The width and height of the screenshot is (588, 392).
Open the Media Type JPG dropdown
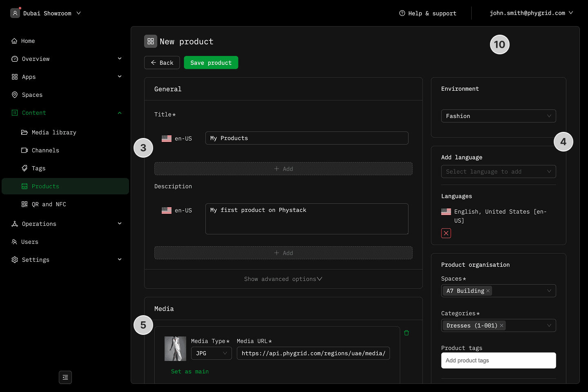211,353
